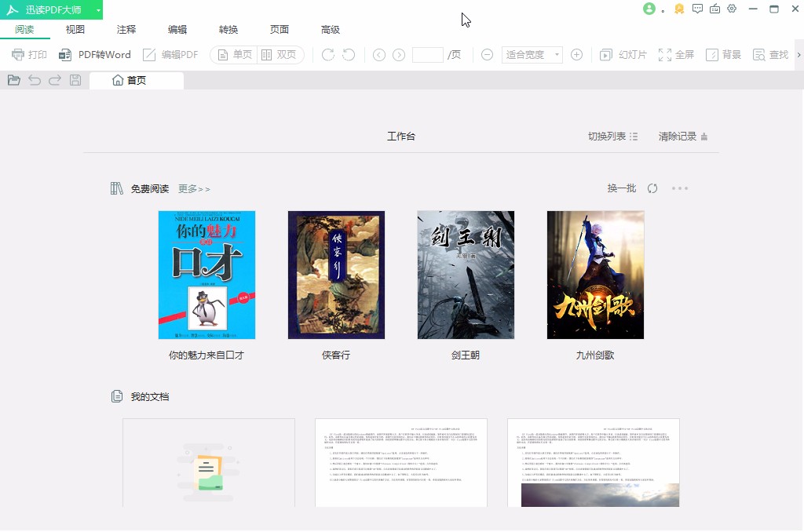Open the 查找 search tool
804x532 pixels.
point(770,54)
